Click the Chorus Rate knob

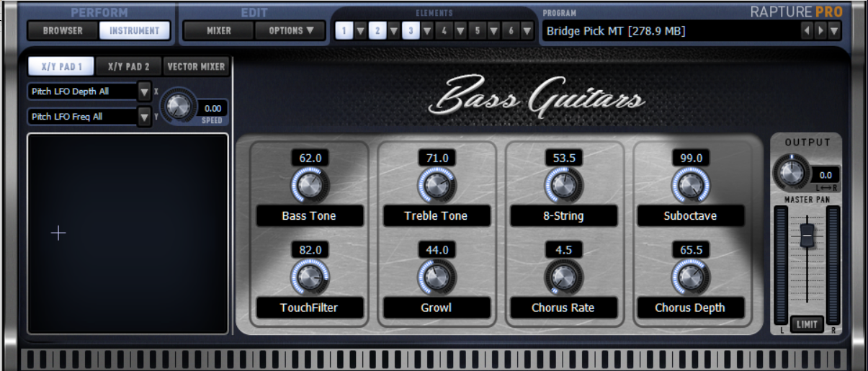563,277
